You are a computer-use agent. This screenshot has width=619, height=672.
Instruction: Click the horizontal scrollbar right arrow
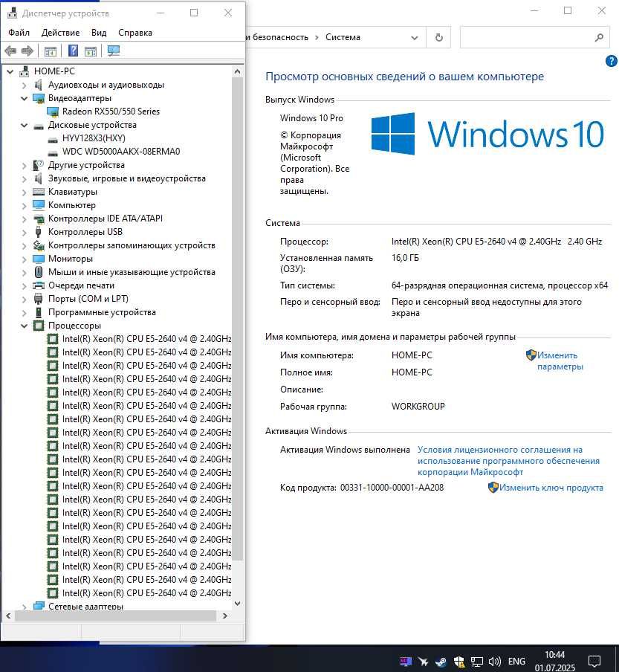point(225,616)
